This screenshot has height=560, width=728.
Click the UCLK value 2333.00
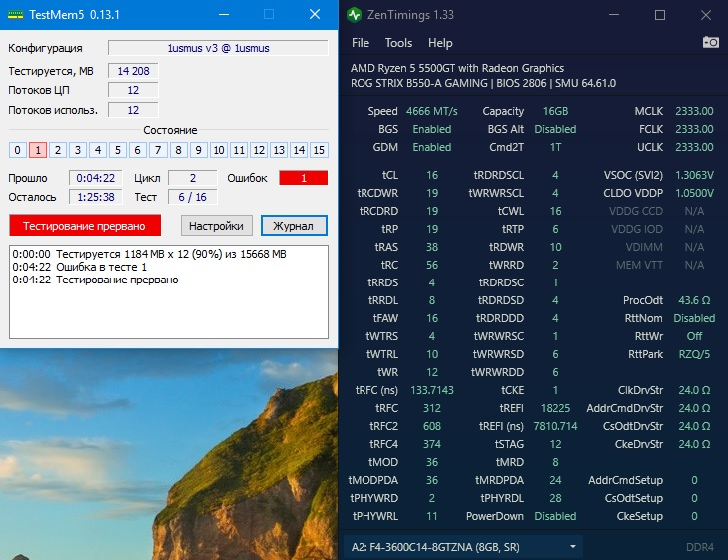[x=694, y=147]
